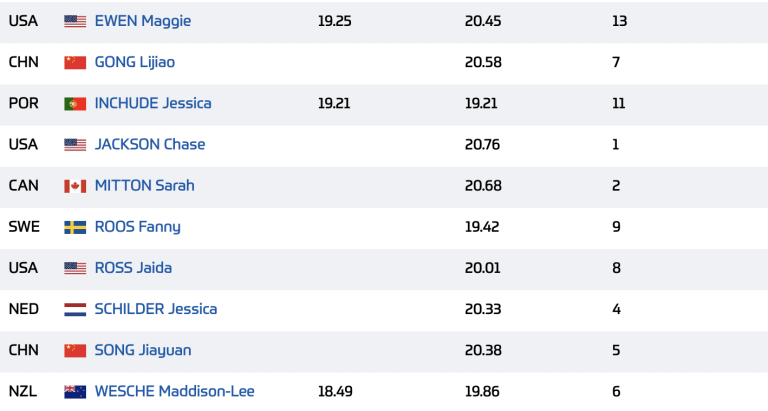Click the USA flag beside ROSS Jaida

click(75, 268)
